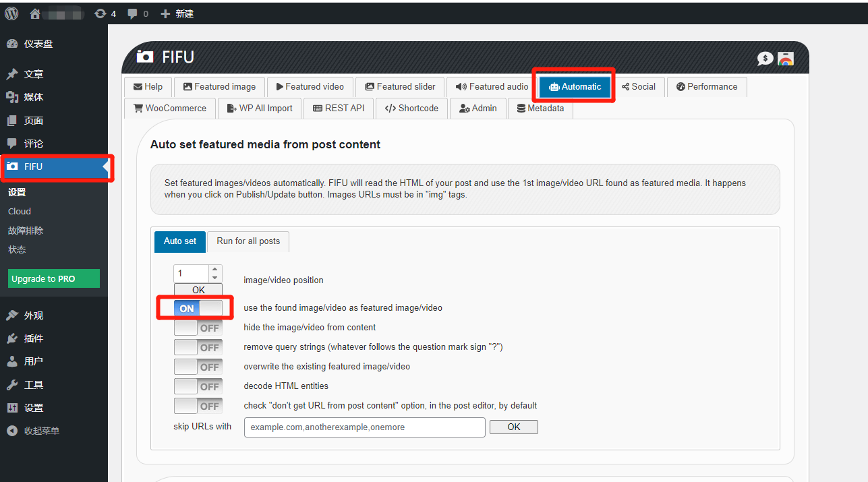The height and width of the screenshot is (482, 868).
Task: Toggle use found image as featured switch
Action: click(198, 308)
